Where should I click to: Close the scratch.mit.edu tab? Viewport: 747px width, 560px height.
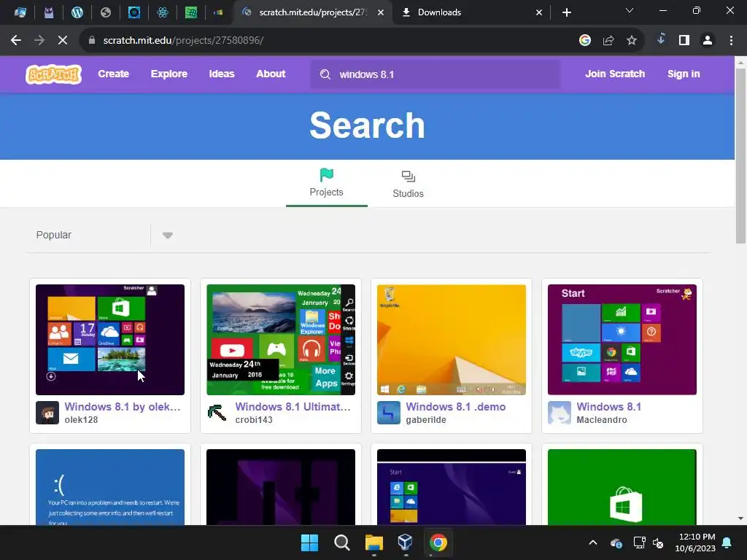(x=381, y=12)
